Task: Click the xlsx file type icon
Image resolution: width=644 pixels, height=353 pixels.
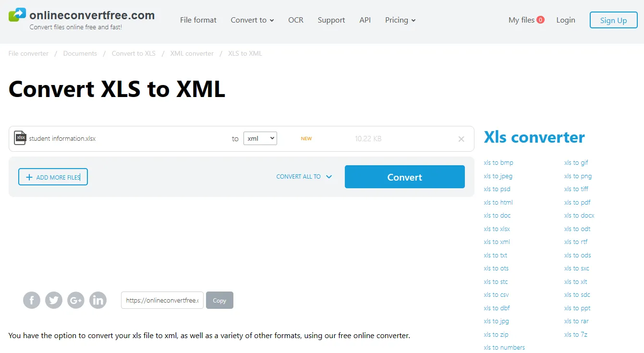Action: tap(20, 138)
